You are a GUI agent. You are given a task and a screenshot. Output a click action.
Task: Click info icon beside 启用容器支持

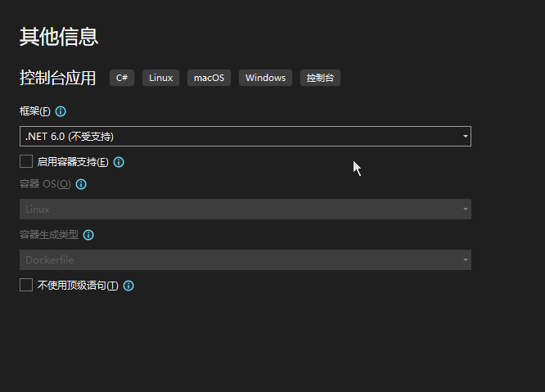(119, 162)
